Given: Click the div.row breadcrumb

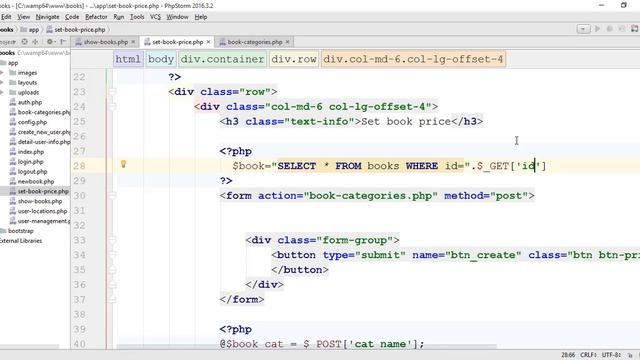Looking at the screenshot, I should (x=294, y=59).
